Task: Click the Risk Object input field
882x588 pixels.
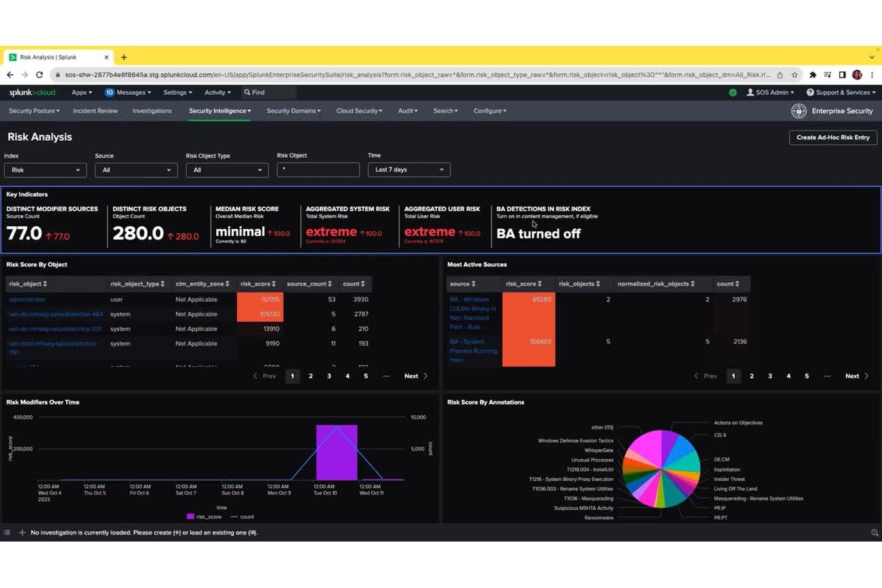Action: tap(318, 170)
